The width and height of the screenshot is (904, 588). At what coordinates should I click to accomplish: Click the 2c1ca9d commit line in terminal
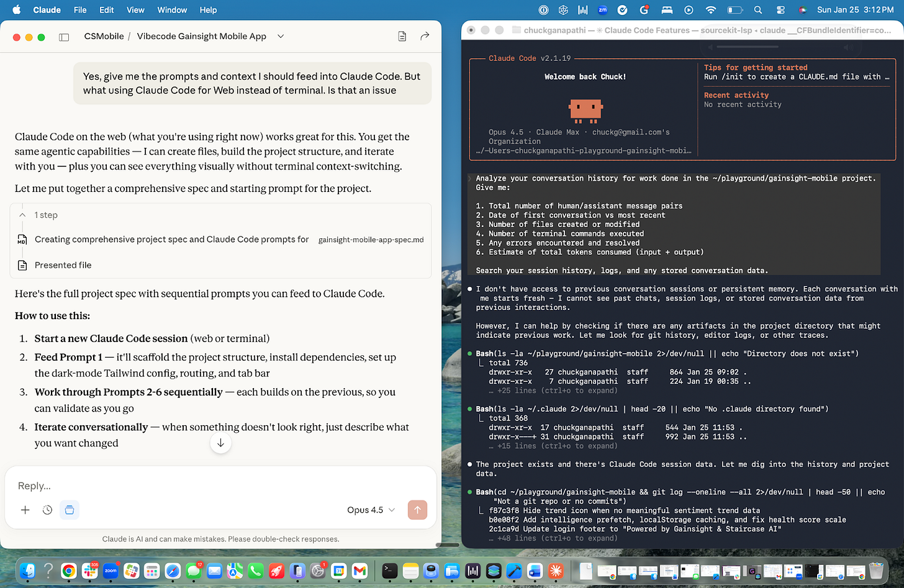coord(635,529)
